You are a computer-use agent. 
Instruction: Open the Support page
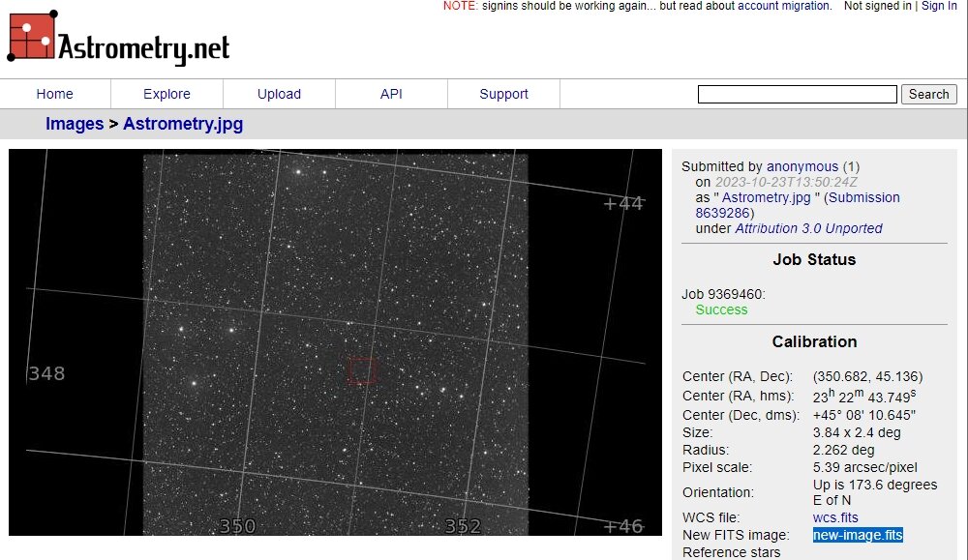(503, 94)
